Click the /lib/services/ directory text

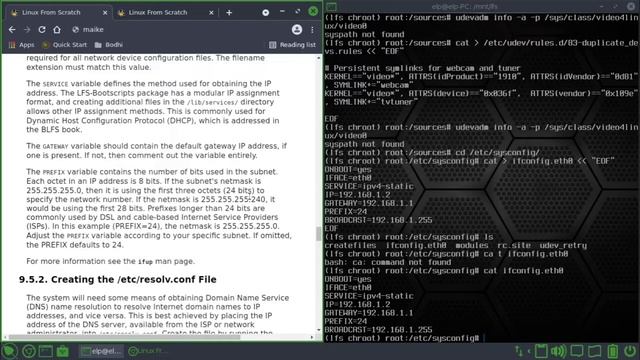click(212, 102)
